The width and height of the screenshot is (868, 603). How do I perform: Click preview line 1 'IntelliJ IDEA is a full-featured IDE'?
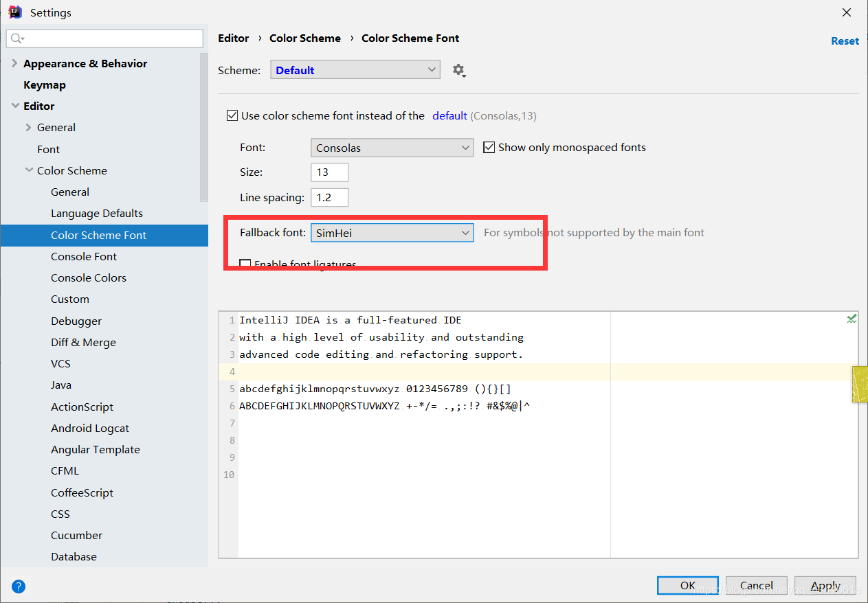pyautogui.click(x=350, y=320)
